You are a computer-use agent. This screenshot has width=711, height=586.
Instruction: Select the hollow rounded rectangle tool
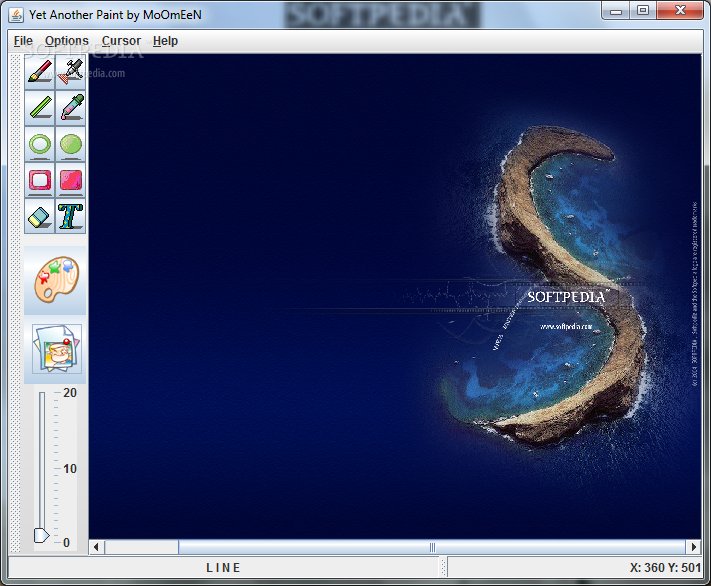40,180
